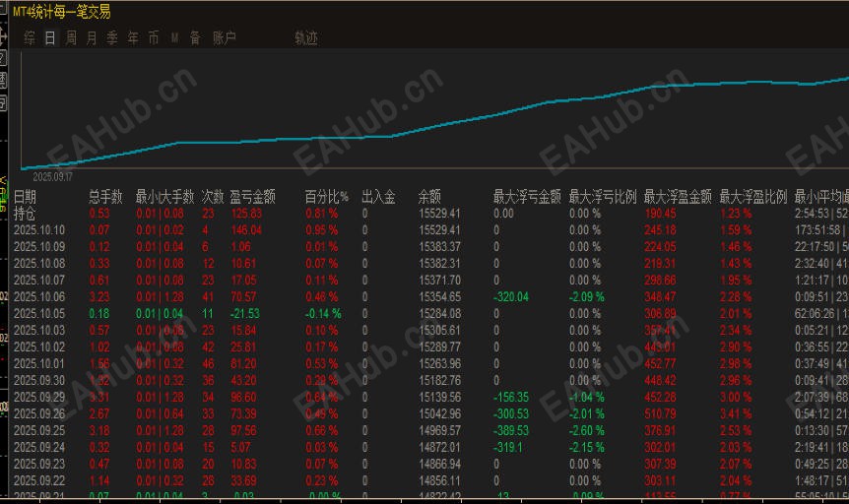Click the 14969.57 balance value

click(x=439, y=431)
